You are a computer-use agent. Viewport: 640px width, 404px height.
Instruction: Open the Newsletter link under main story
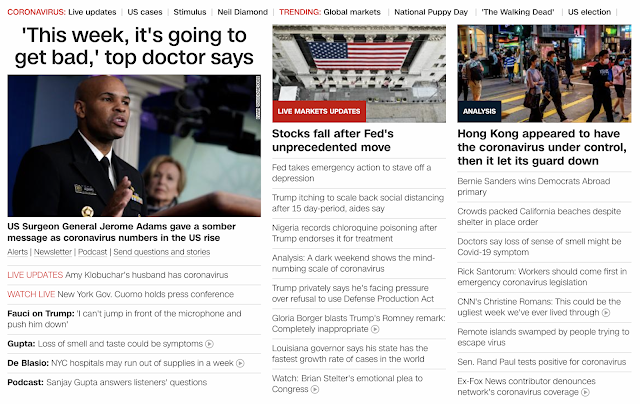[53, 252]
